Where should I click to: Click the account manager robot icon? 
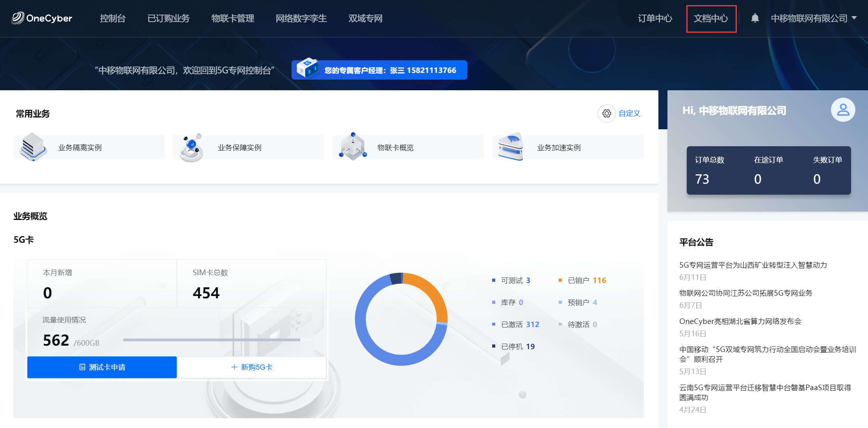click(307, 68)
